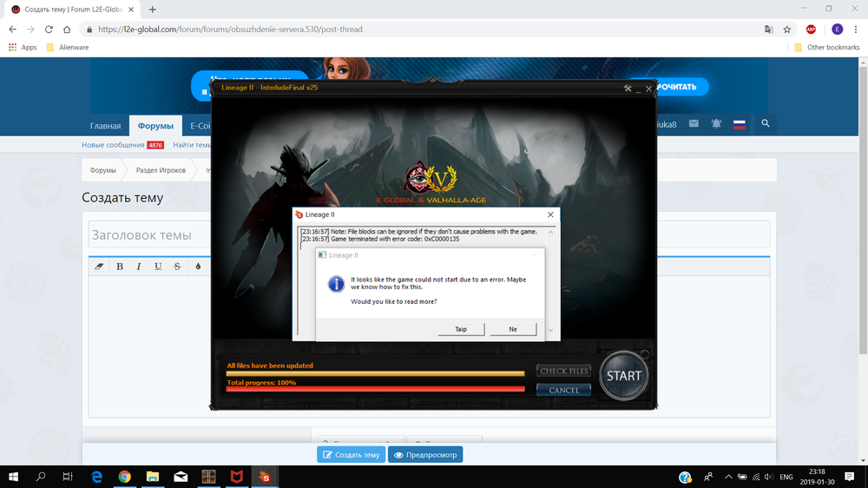Click page vertical scrollbar
This screenshot has width=868, height=488.
(x=863, y=210)
